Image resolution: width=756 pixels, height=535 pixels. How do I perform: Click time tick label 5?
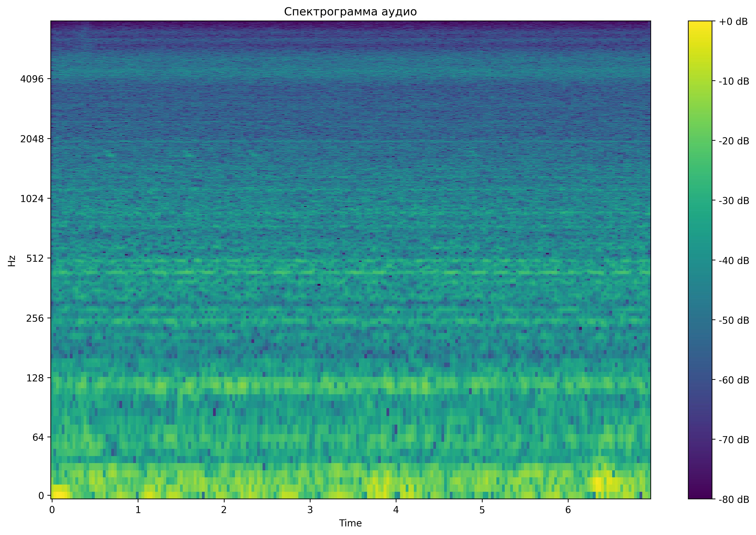click(x=482, y=510)
